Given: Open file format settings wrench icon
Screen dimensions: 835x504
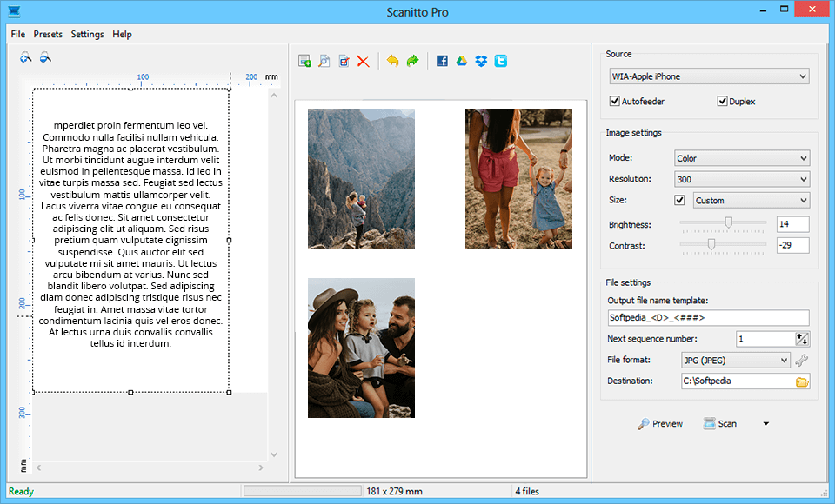Looking at the screenshot, I should [801, 361].
